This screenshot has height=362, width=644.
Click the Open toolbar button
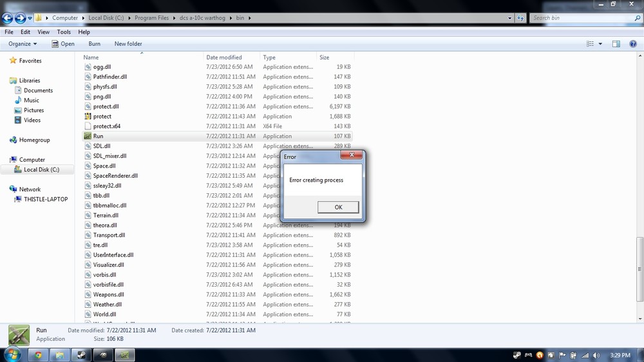(63, 44)
